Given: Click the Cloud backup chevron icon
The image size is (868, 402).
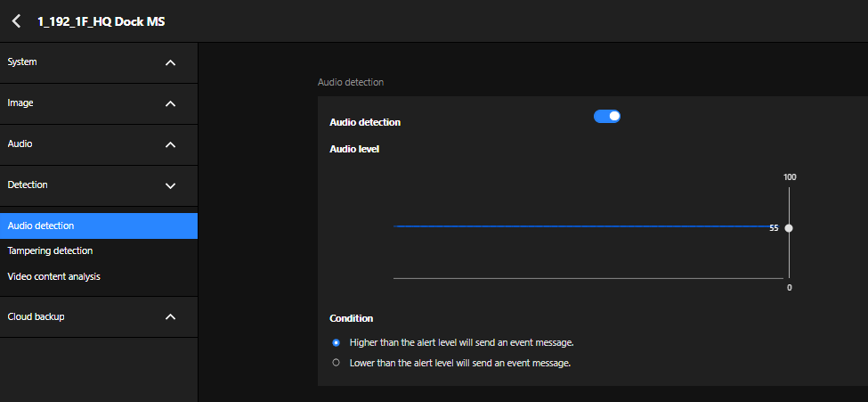Looking at the screenshot, I should 171,317.
